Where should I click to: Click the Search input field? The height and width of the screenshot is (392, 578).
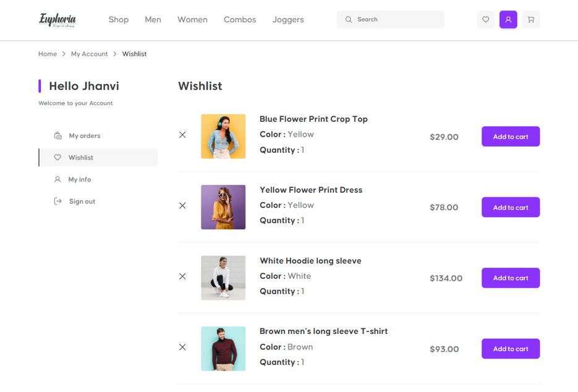(396, 20)
